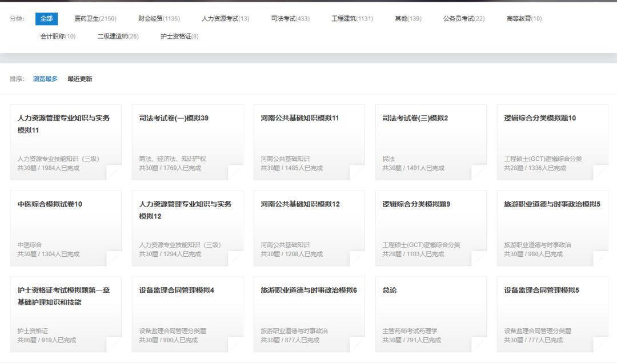Select the 全部 category filter
The height and width of the screenshot is (364, 617).
pyautogui.click(x=46, y=18)
